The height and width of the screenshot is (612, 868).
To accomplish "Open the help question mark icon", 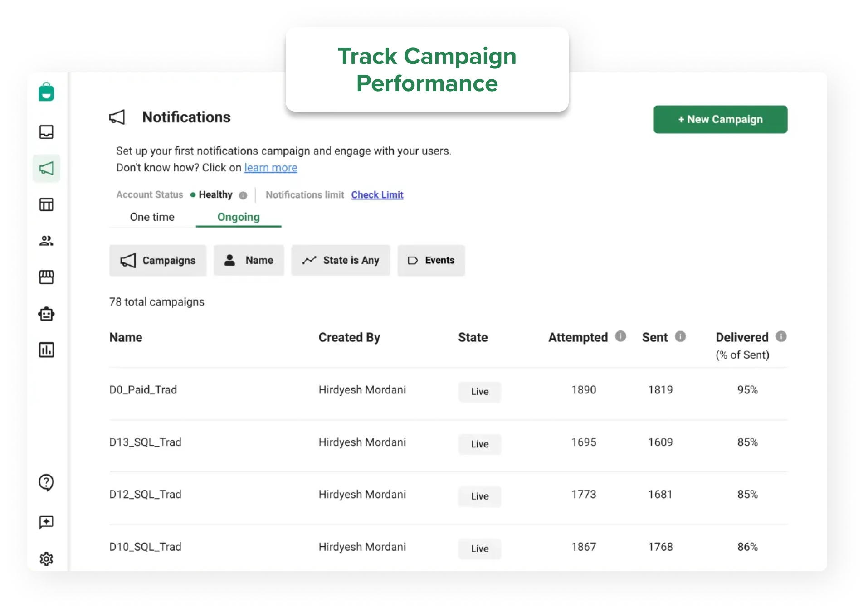I will (x=46, y=482).
